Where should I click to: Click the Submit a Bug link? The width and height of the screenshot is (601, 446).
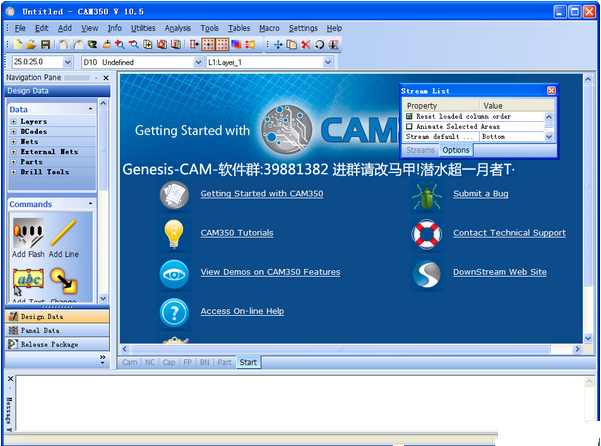coord(481,194)
